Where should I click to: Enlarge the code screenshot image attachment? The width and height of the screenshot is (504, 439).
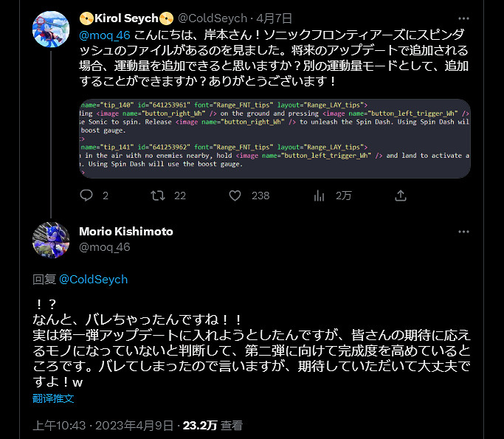(275, 138)
